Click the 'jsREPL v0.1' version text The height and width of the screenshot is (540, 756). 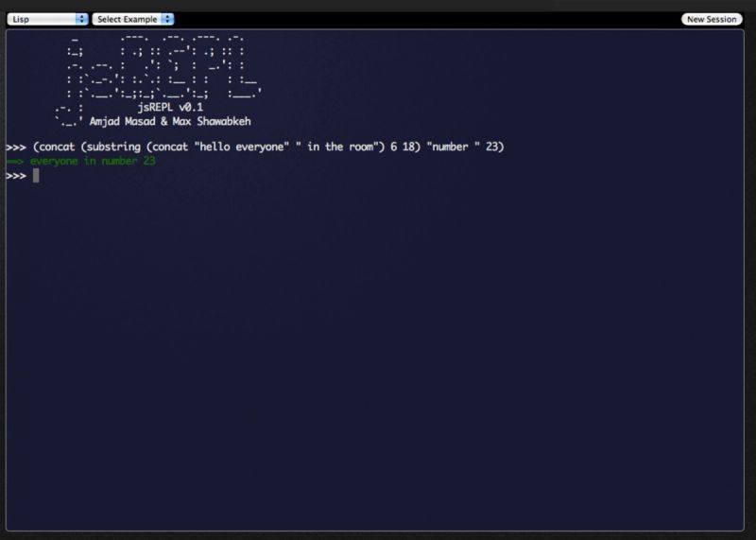pos(170,107)
